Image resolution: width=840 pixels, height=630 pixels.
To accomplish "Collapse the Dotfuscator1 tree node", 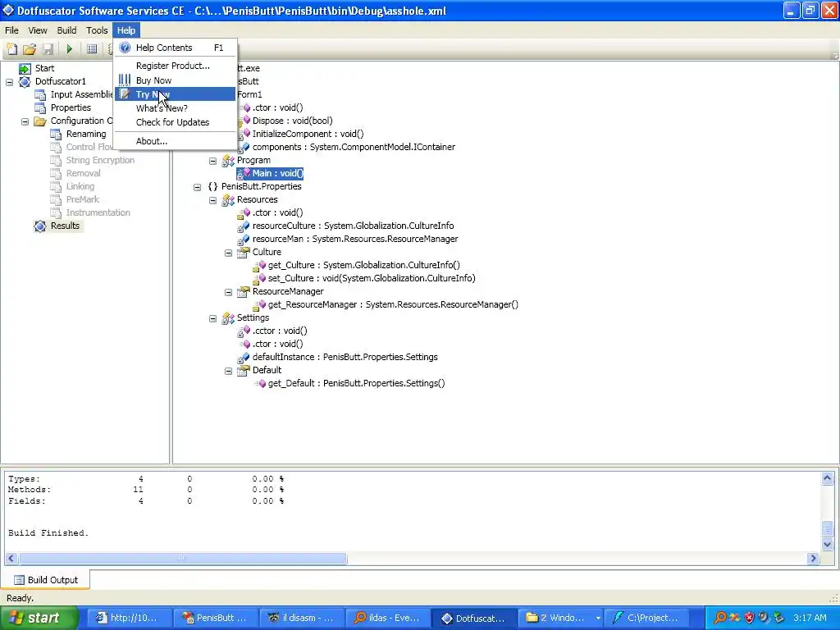I will [10, 82].
